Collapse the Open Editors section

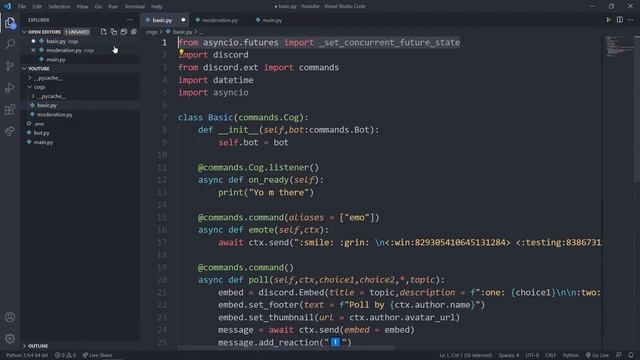coord(24,32)
